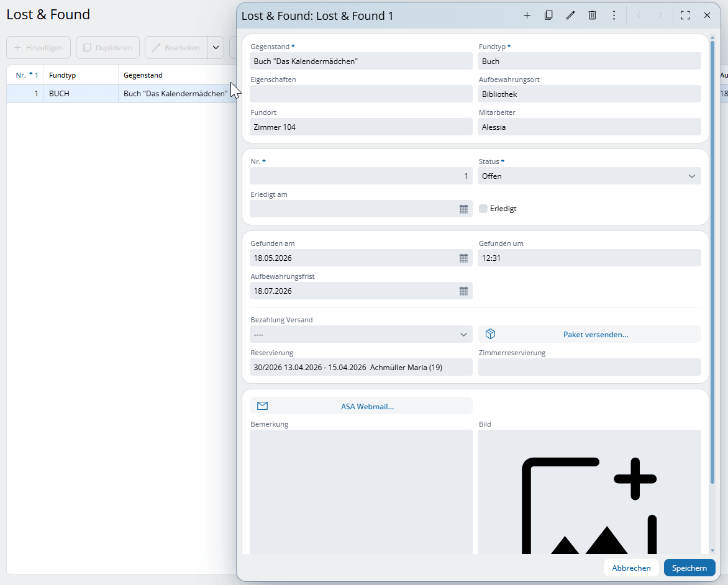
Task: Click Aufbewahrungsort field with Bibliothek
Action: [589, 94]
